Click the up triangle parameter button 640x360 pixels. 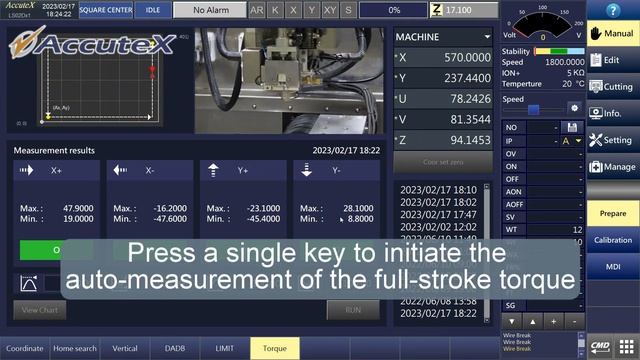click(x=533, y=322)
